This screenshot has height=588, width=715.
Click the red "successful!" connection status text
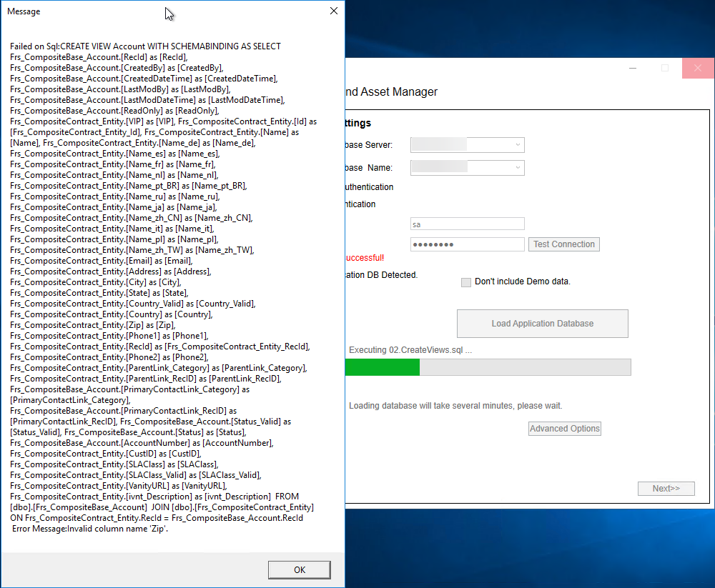[x=365, y=258]
